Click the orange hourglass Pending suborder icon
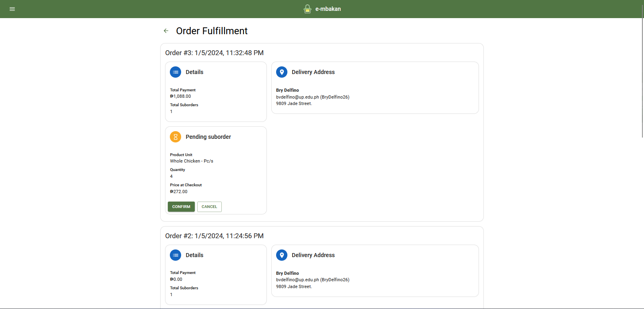644x309 pixels. click(x=175, y=137)
